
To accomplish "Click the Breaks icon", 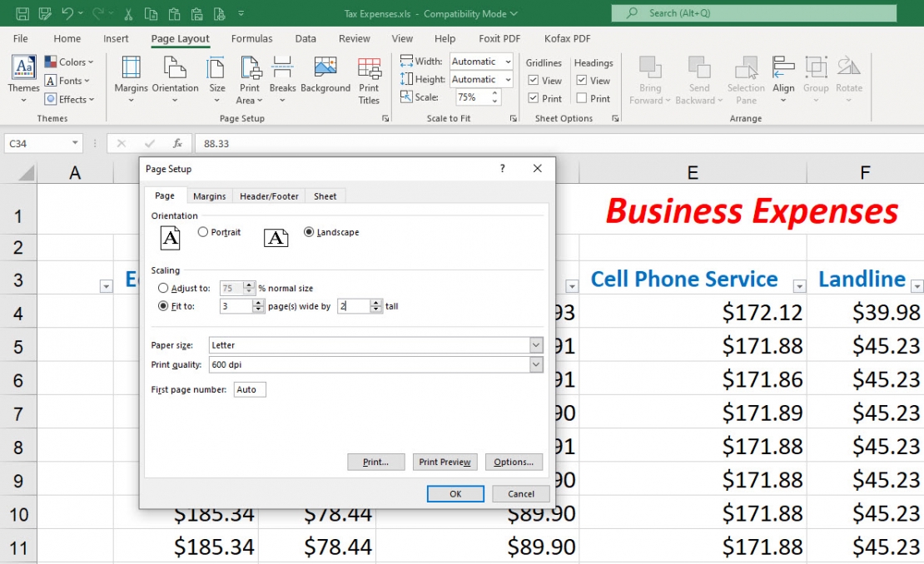I will pyautogui.click(x=283, y=79).
